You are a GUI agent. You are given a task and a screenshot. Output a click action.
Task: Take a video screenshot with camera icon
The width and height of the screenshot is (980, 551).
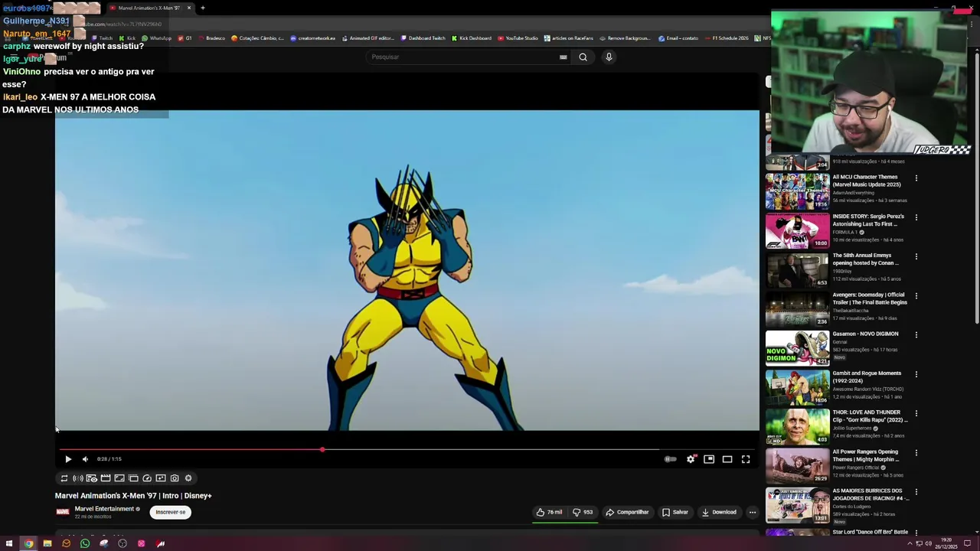(175, 478)
